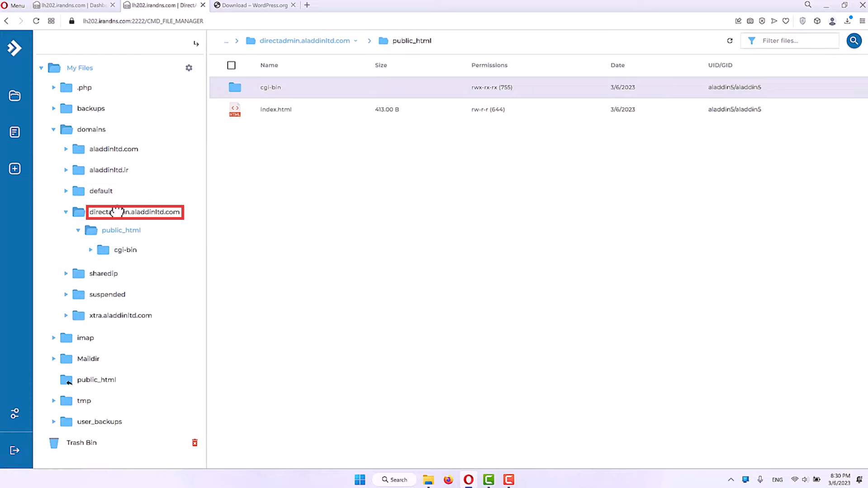Sort files by Size column
Image resolution: width=868 pixels, height=488 pixels.
381,65
